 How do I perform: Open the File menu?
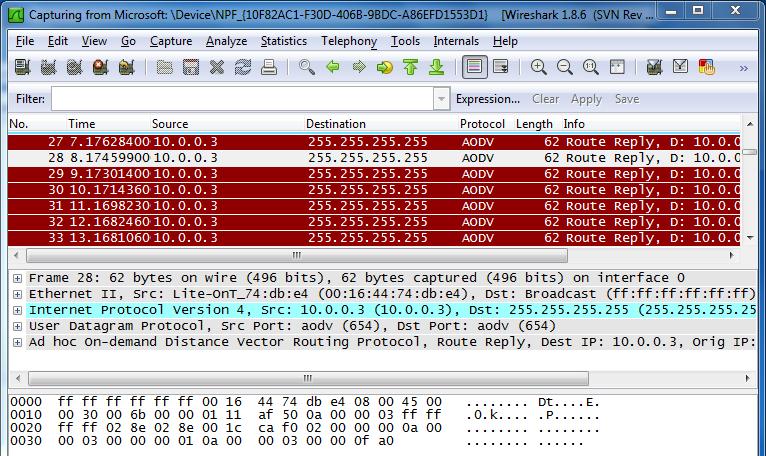(x=25, y=41)
